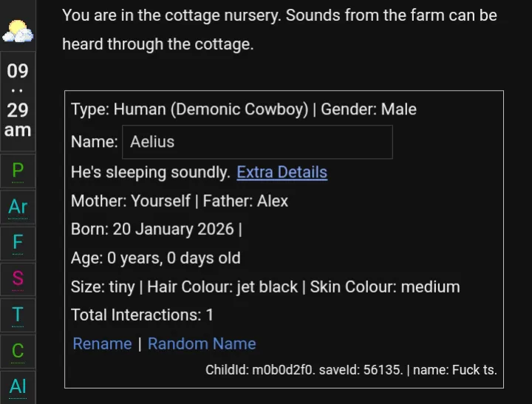The height and width of the screenshot is (404, 532).
Task: Click the 09:29 am clock display
Action: [x=18, y=100]
